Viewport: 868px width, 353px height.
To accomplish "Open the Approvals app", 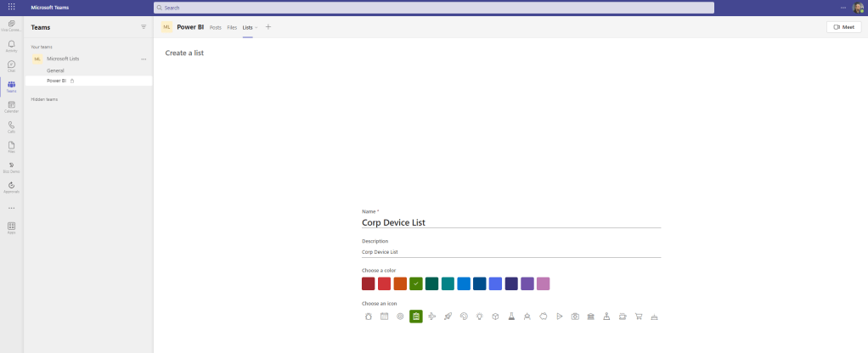I will [x=11, y=187].
